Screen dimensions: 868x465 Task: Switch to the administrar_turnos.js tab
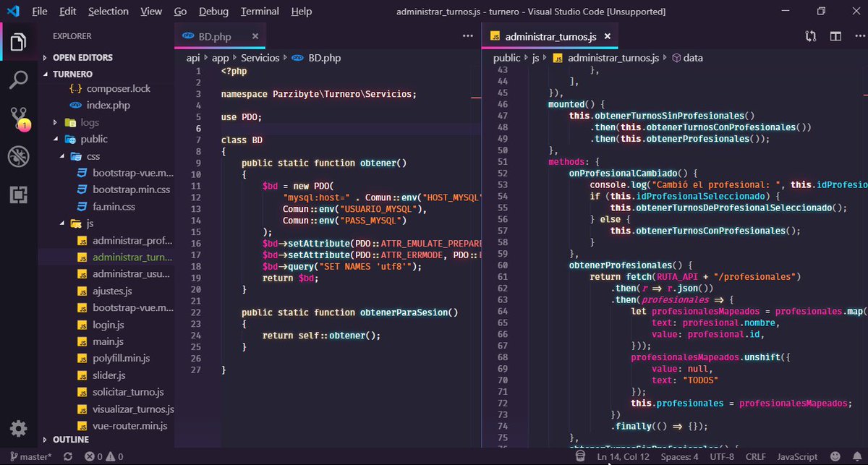click(550, 36)
